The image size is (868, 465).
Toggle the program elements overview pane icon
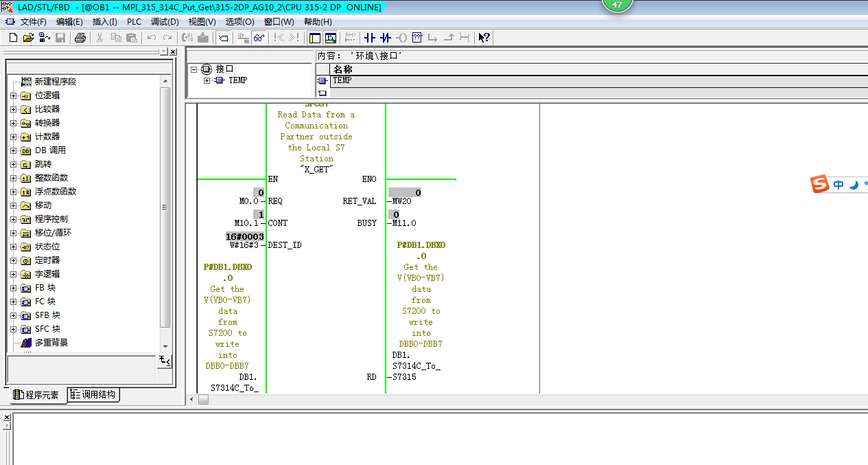(x=315, y=38)
